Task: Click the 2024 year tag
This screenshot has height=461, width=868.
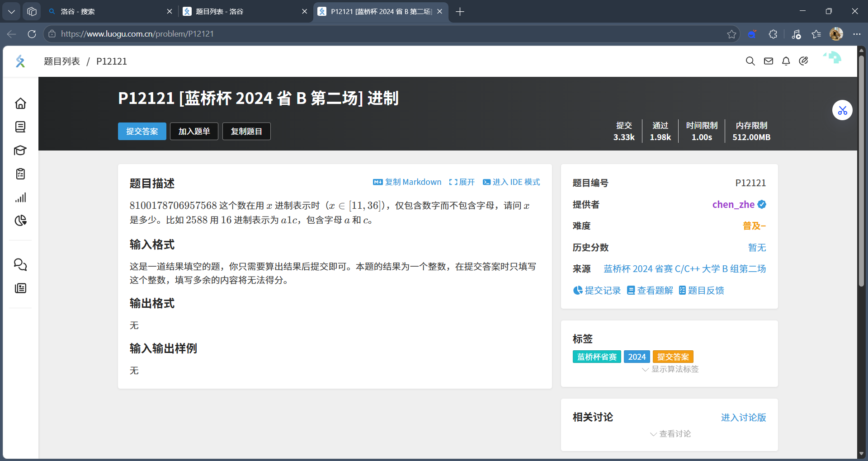Action: click(x=637, y=357)
